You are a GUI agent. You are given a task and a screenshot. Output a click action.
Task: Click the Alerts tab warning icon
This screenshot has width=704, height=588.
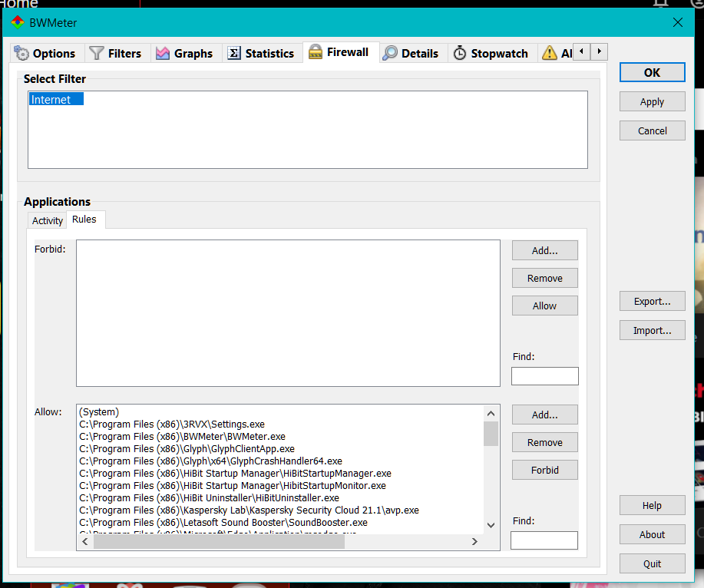coord(549,53)
